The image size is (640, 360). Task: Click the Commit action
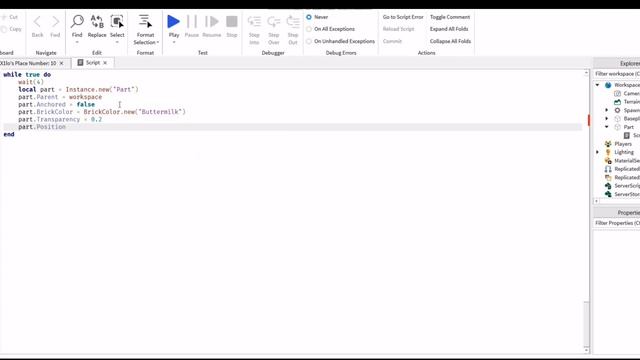pos(392,41)
